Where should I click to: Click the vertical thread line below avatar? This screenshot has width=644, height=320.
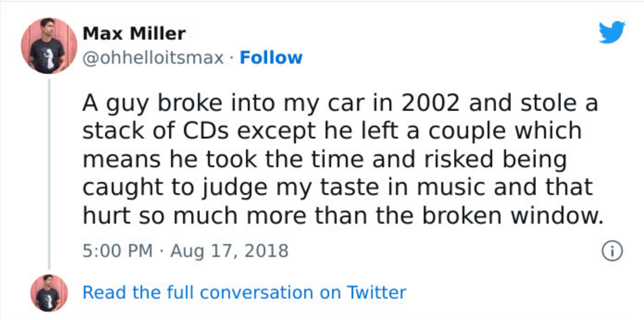49,174
